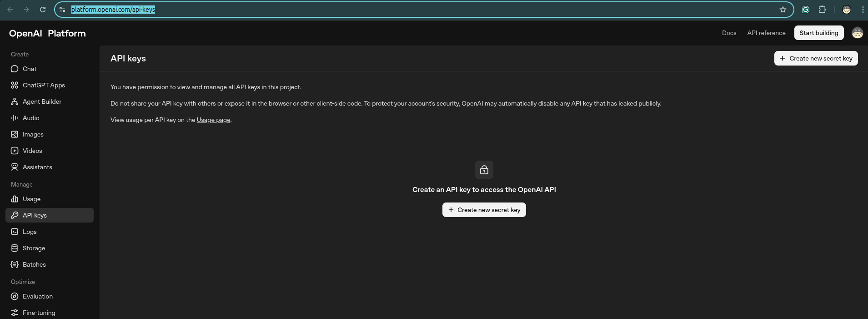Click Create new secret key in header
The width and height of the screenshot is (868, 319).
(x=816, y=58)
